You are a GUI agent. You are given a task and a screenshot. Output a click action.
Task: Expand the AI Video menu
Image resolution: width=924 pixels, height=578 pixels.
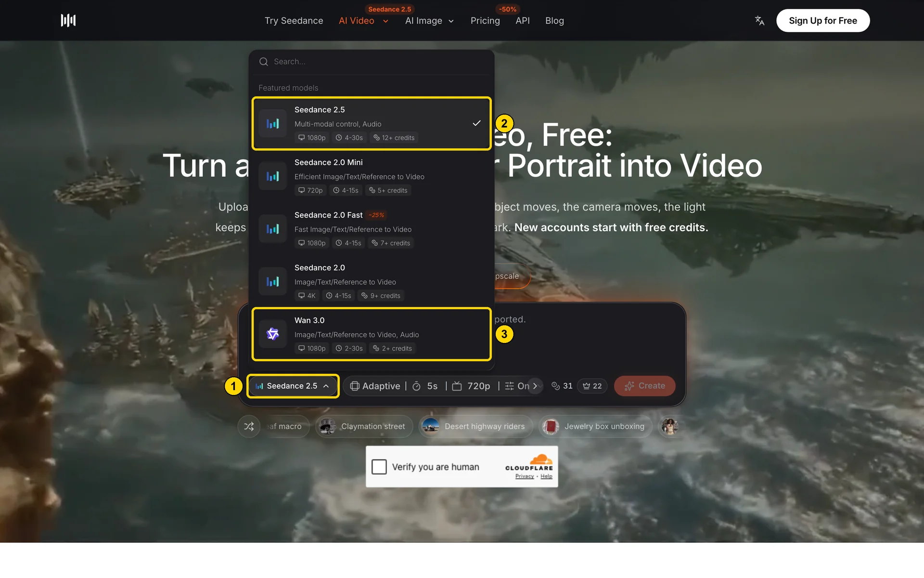pyautogui.click(x=363, y=21)
